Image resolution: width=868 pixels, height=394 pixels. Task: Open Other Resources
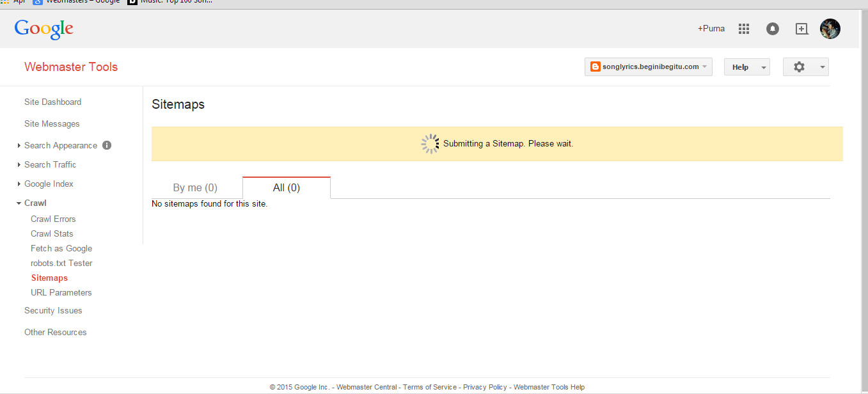[56, 333]
